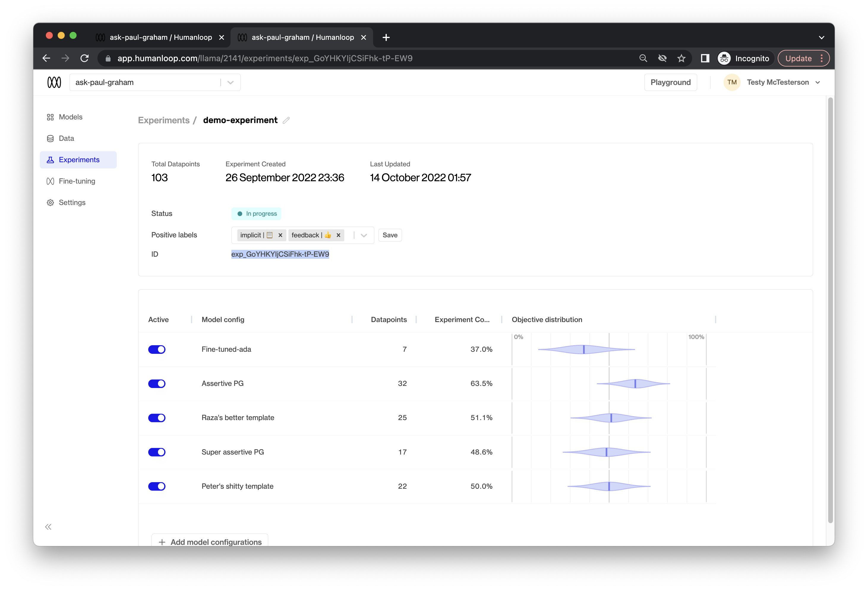Screen dimensions: 868x590
Task: Click the lock icon in address bar
Action: (108, 58)
